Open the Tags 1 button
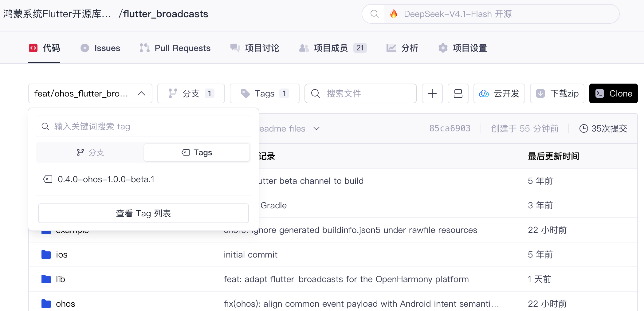Viewport: 644px width, 311px height. click(x=265, y=93)
